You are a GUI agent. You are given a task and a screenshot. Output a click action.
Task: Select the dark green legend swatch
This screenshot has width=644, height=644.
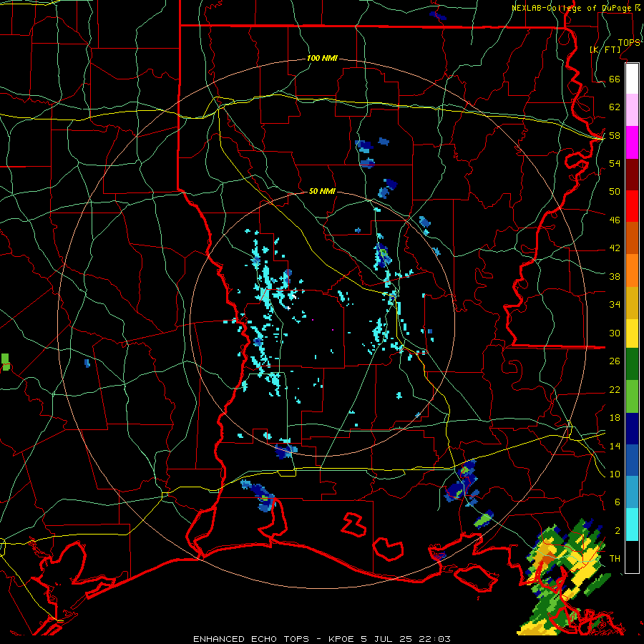coord(632,364)
